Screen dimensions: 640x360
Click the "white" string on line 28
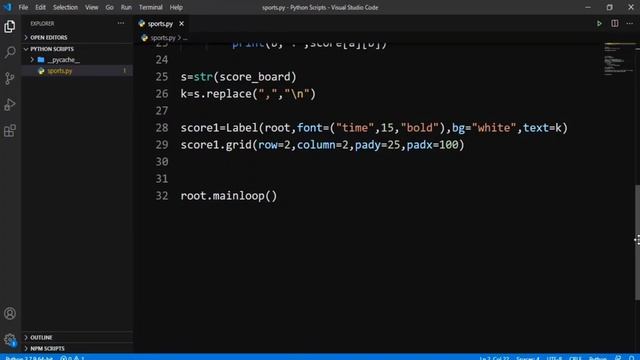pos(494,128)
